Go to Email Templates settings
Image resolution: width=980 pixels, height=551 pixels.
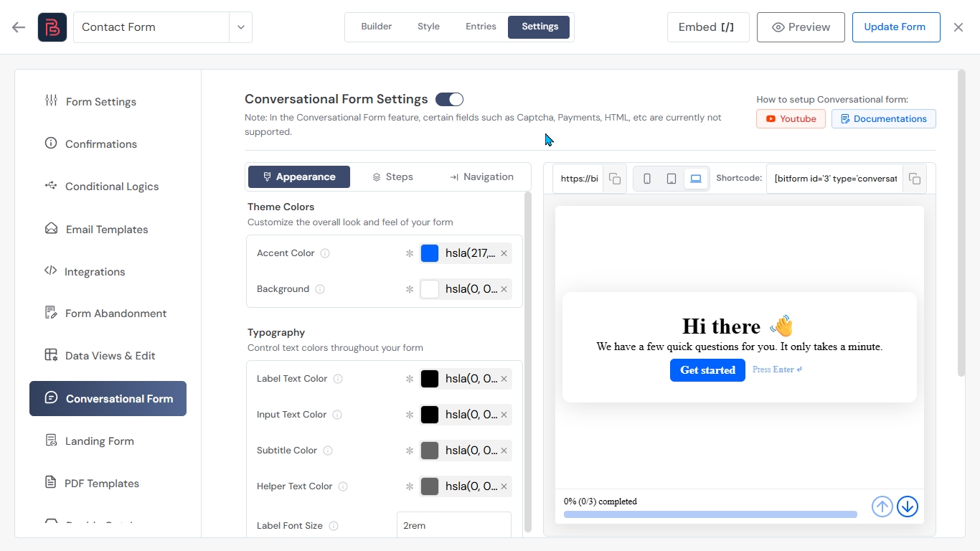pos(108,230)
